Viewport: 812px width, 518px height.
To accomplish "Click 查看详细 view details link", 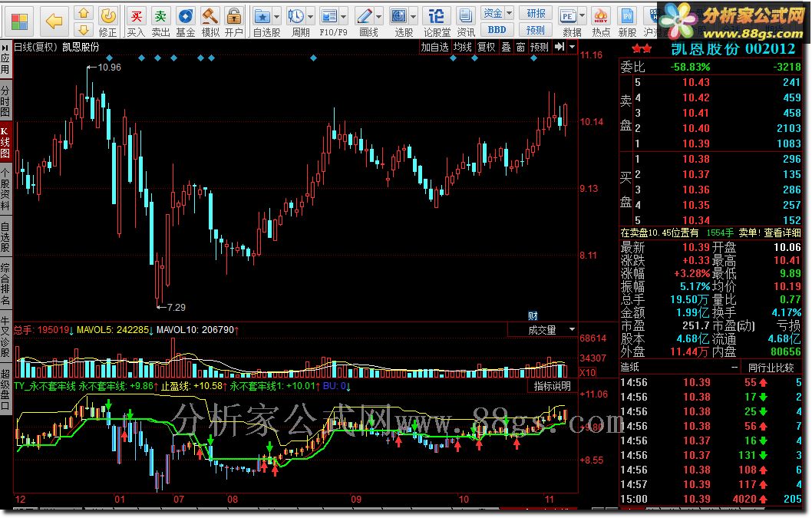I will (x=782, y=233).
